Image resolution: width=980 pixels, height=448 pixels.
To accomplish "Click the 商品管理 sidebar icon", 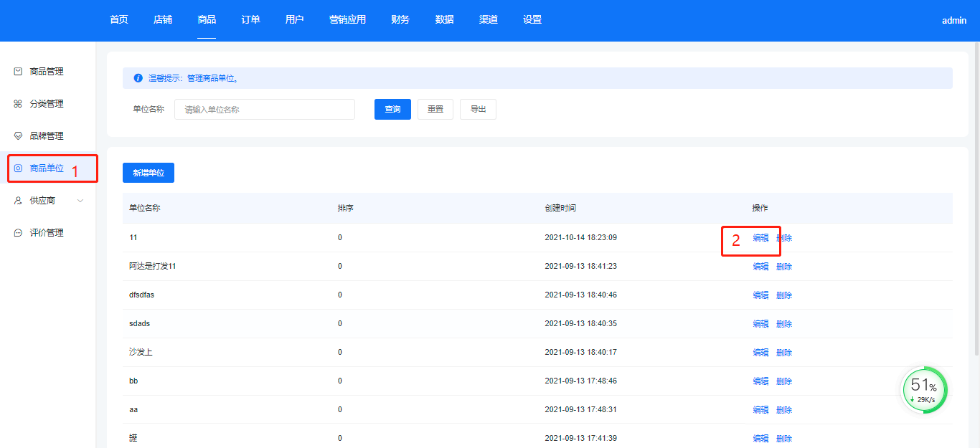I will point(19,72).
